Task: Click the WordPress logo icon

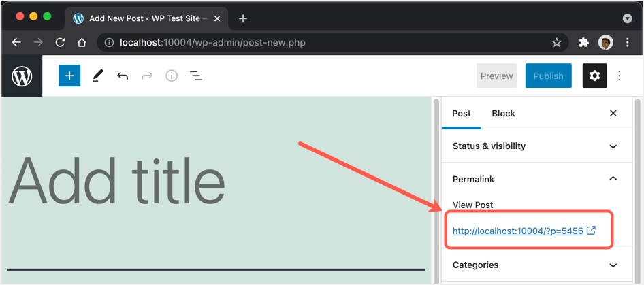Action: point(22,76)
